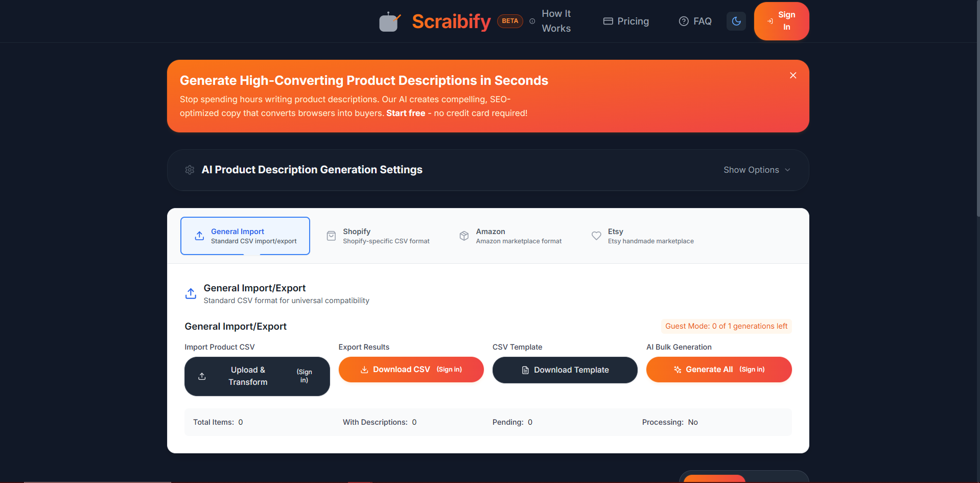The image size is (980, 483).
Task: Open the FAQ page
Action: coord(695,21)
